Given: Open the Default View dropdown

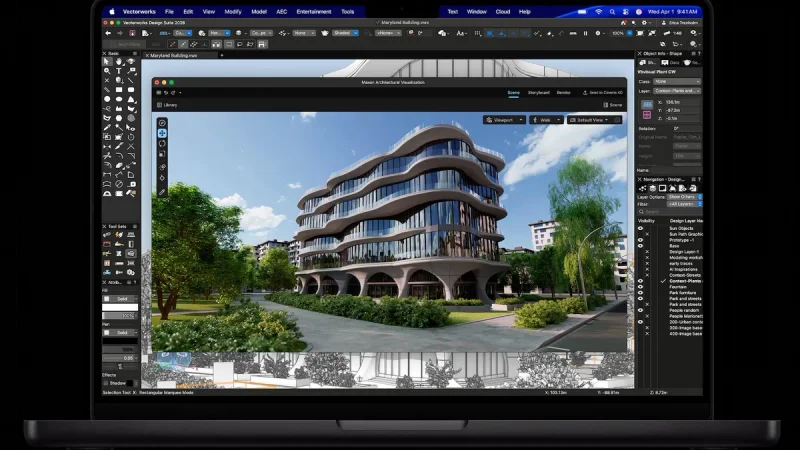Looking at the screenshot, I should [594, 120].
